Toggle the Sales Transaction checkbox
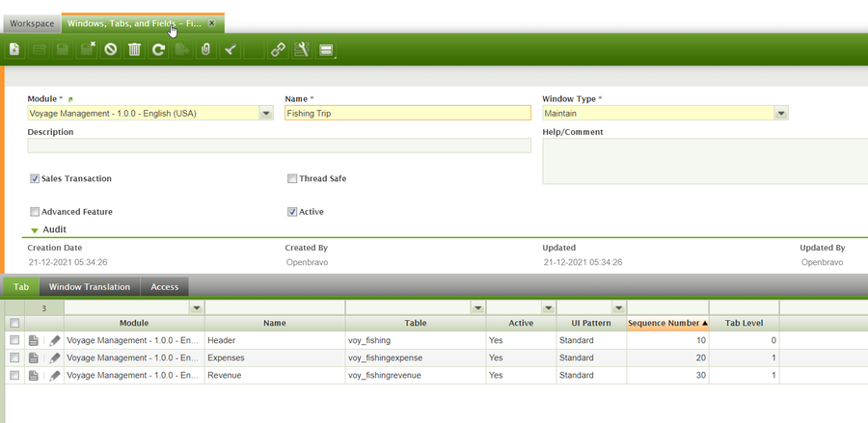This screenshot has width=868, height=423. point(35,178)
